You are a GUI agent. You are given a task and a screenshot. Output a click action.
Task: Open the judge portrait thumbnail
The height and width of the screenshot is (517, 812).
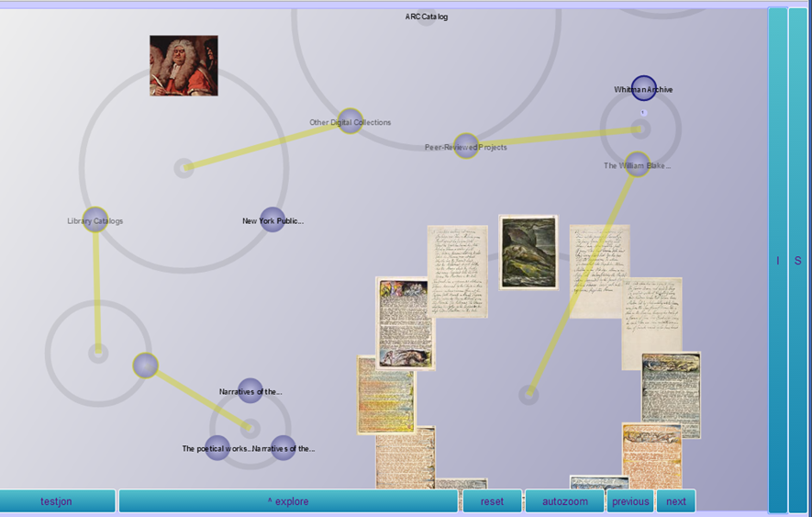click(x=184, y=65)
